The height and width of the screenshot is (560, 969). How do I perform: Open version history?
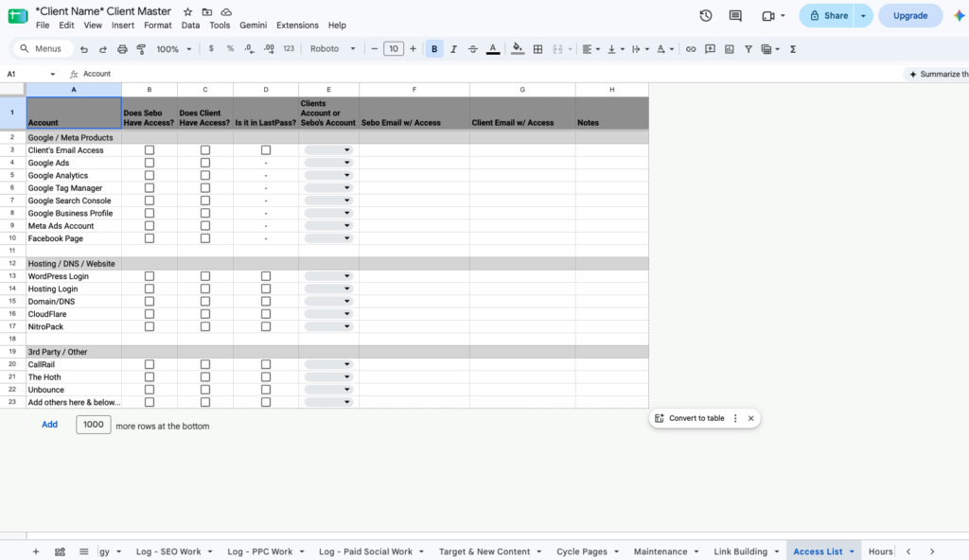706,15
